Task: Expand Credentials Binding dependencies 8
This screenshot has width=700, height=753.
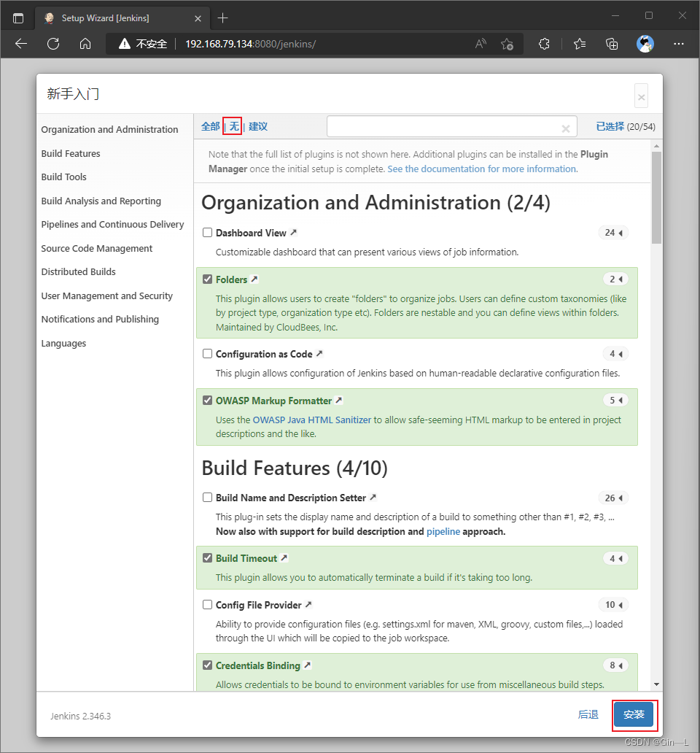Action: coord(615,665)
